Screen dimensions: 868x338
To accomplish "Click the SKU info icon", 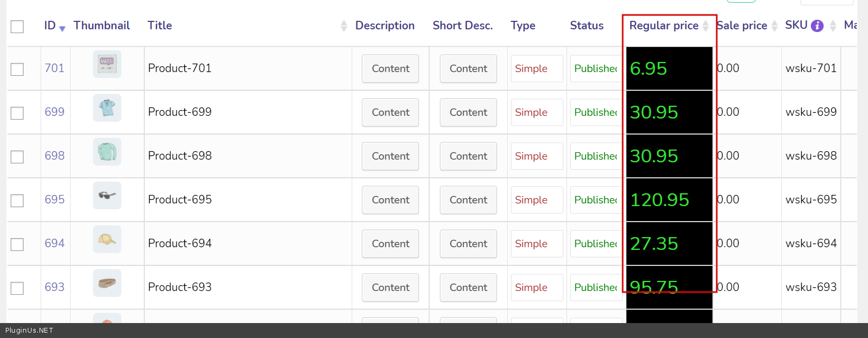I will click(x=817, y=26).
